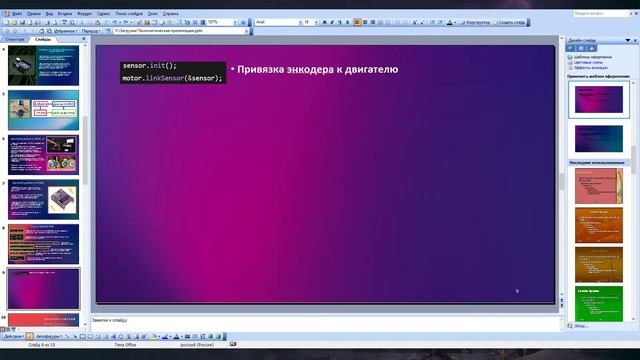
Task: Select slide 6 thumbnail
Action: pyautogui.click(x=43, y=155)
